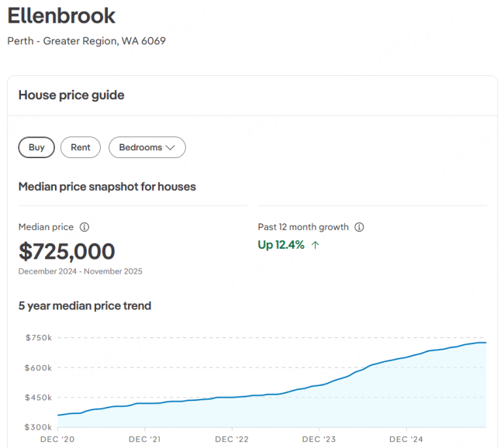Image resolution: width=504 pixels, height=448 pixels.
Task: Switch to the Rent price option
Action: click(x=81, y=147)
